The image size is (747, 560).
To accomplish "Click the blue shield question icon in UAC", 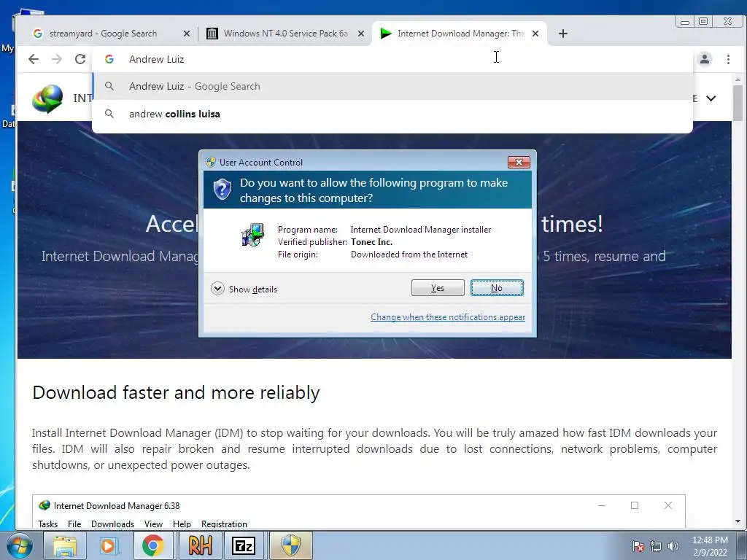I will click(222, 190).
